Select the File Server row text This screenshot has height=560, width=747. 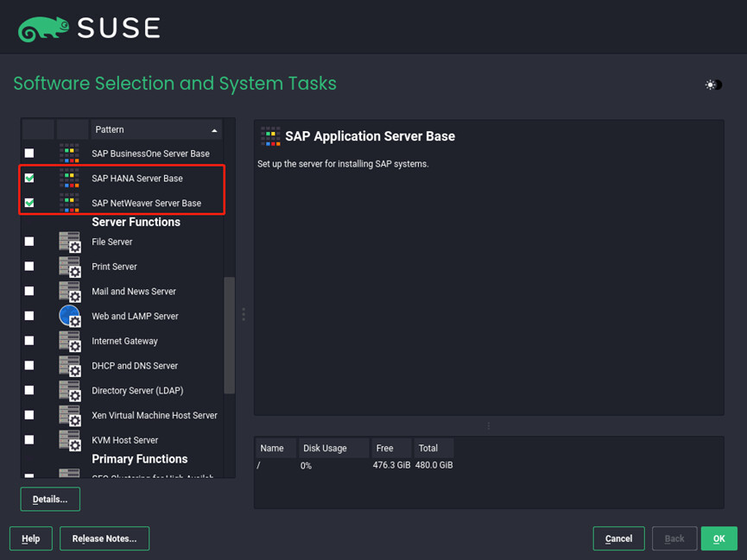coord(112,242)
